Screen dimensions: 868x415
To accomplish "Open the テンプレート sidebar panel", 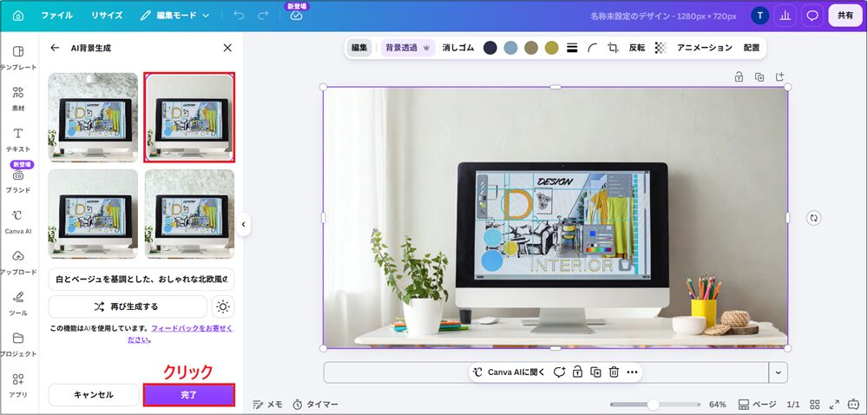I will (x=17, y=57).
